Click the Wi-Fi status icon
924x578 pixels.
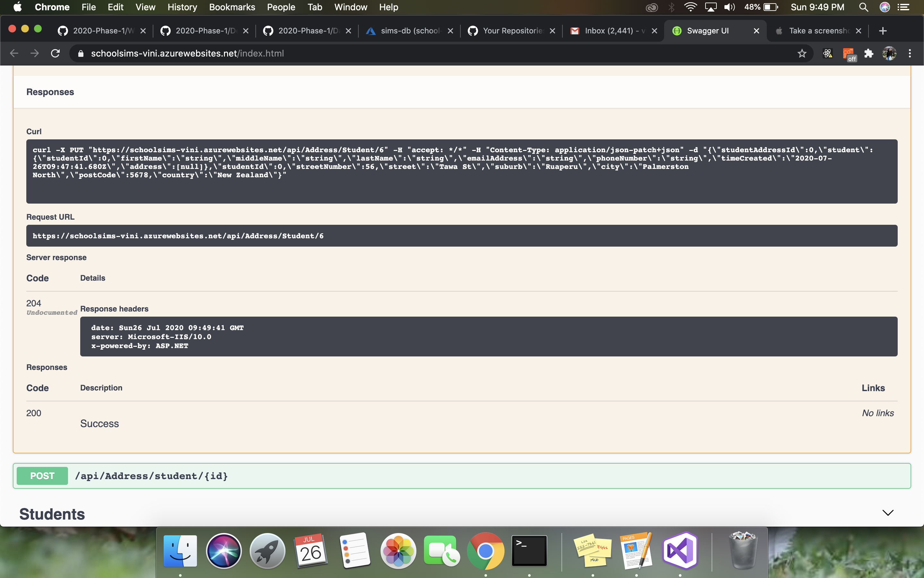point(690,7)
